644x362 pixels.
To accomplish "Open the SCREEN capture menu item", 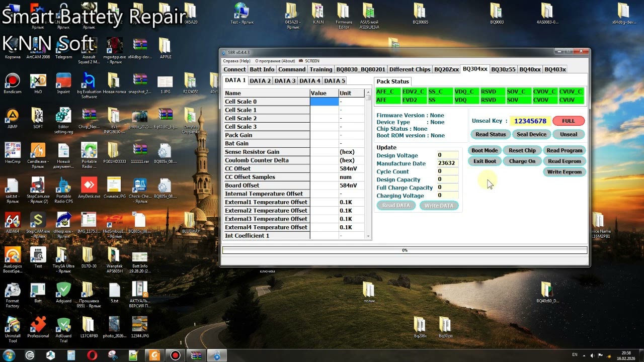I will pyautogui.click(x=309, y=61).
